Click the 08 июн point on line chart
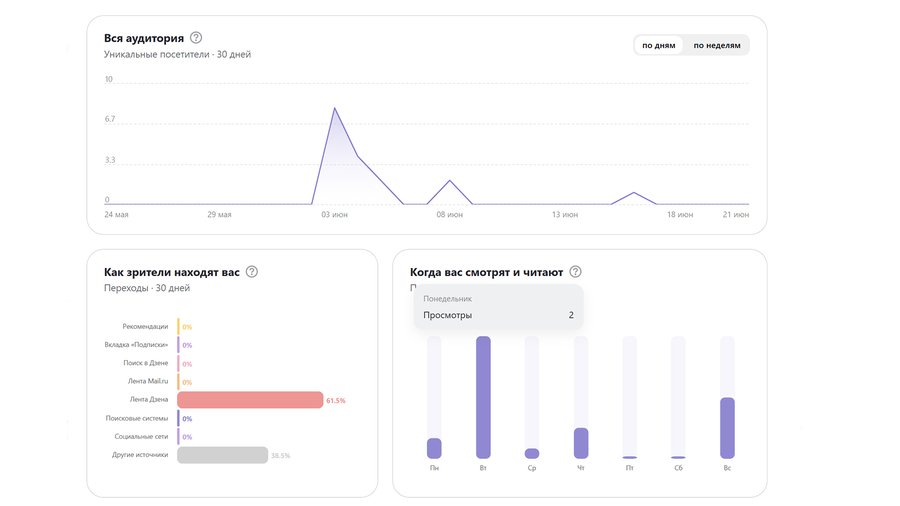The width and height of the screenshot is (900, 506). coord(450,181)
